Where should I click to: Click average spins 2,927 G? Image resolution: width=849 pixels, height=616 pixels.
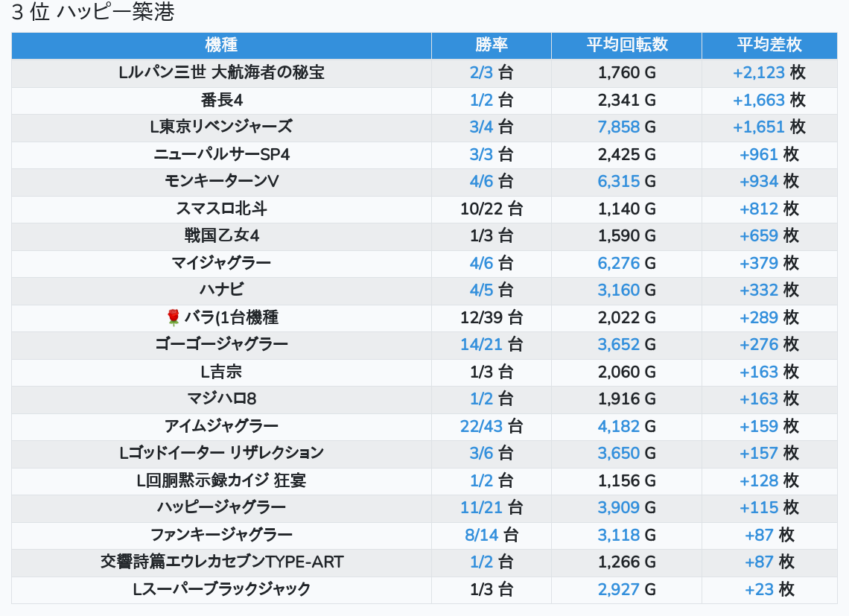(x=627, y=589)
